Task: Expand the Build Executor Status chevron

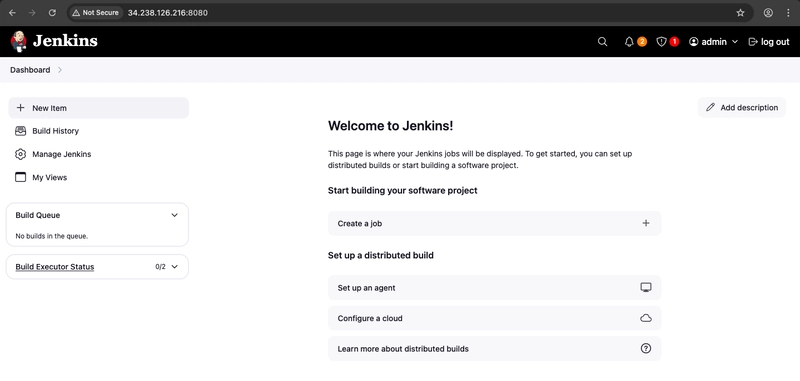Action: pos(174,267)
